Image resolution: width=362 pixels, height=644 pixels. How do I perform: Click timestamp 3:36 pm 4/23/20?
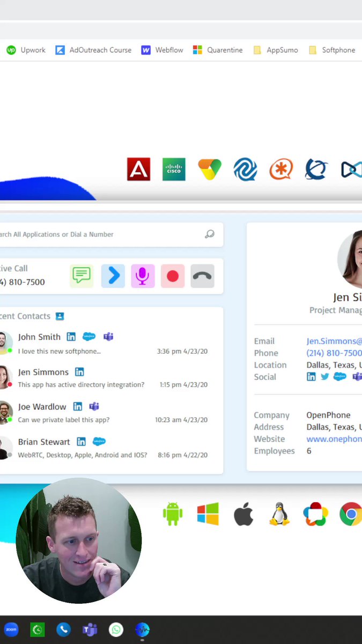[182, 352]
